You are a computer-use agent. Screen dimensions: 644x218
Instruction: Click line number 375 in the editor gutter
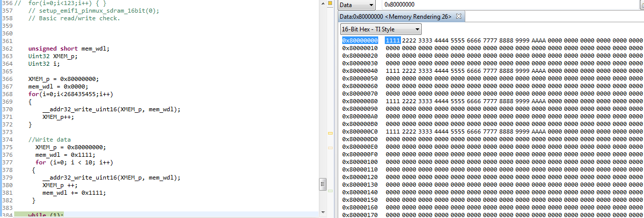[x=7, y=147]
